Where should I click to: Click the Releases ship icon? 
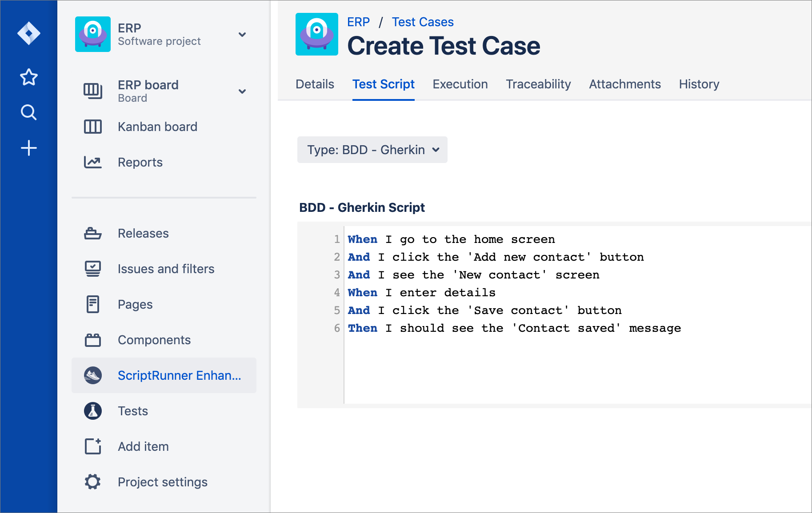click(x=93, y=233)
